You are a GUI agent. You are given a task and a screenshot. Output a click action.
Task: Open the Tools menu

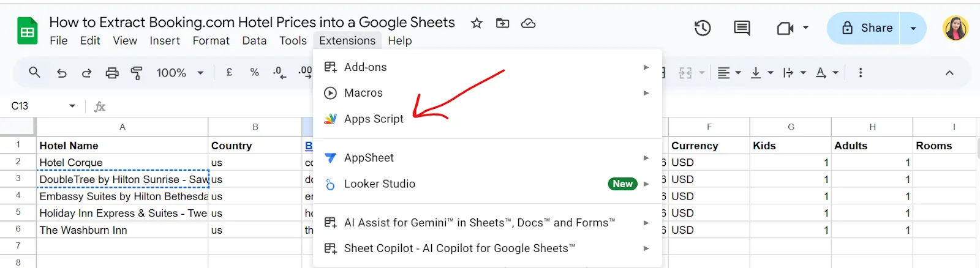(x=293, y=40)
